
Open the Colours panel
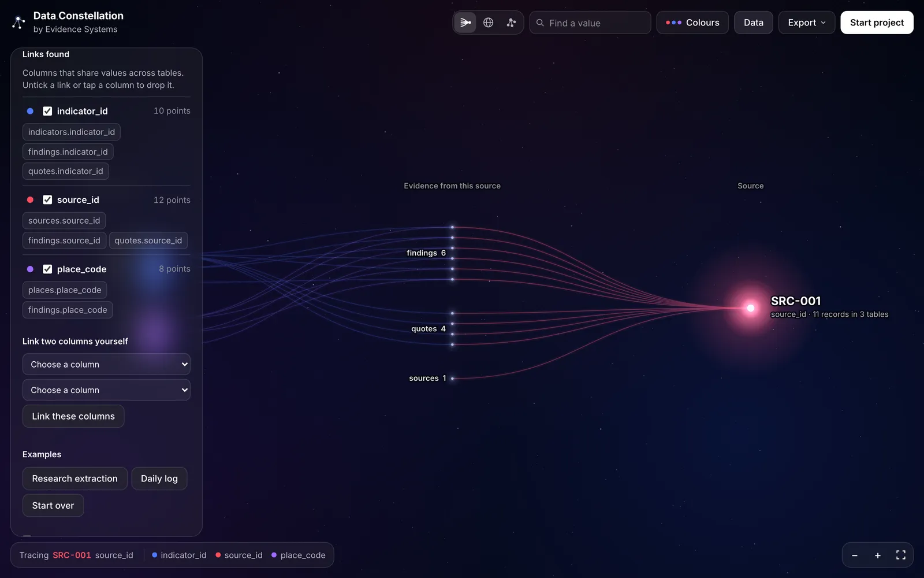coord(692,23)
